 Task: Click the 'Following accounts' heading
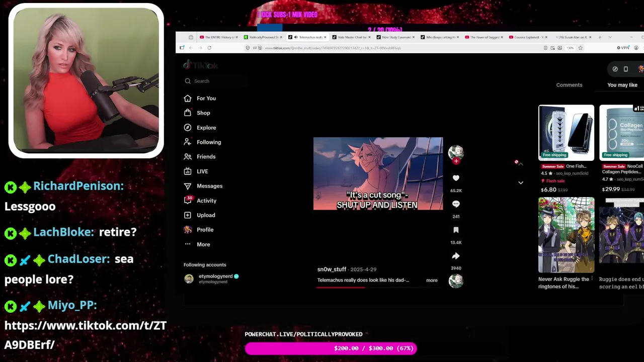[x=205, y=265]
